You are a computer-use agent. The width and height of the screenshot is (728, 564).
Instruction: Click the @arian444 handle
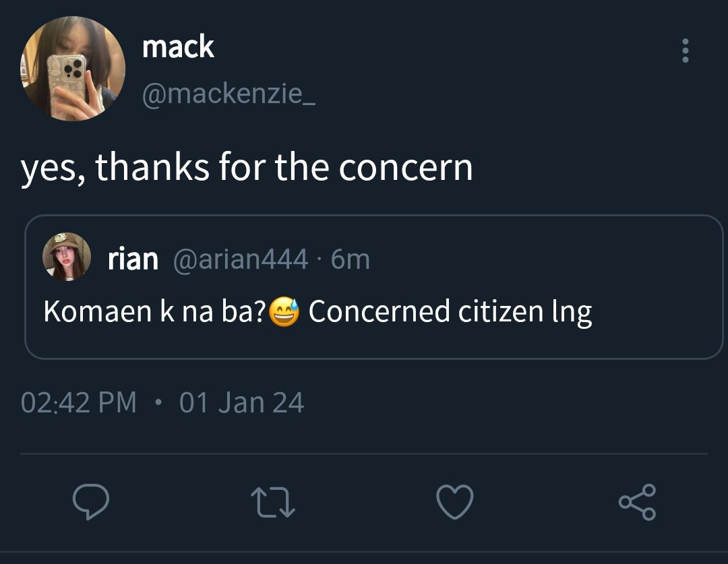click(241, 259)
